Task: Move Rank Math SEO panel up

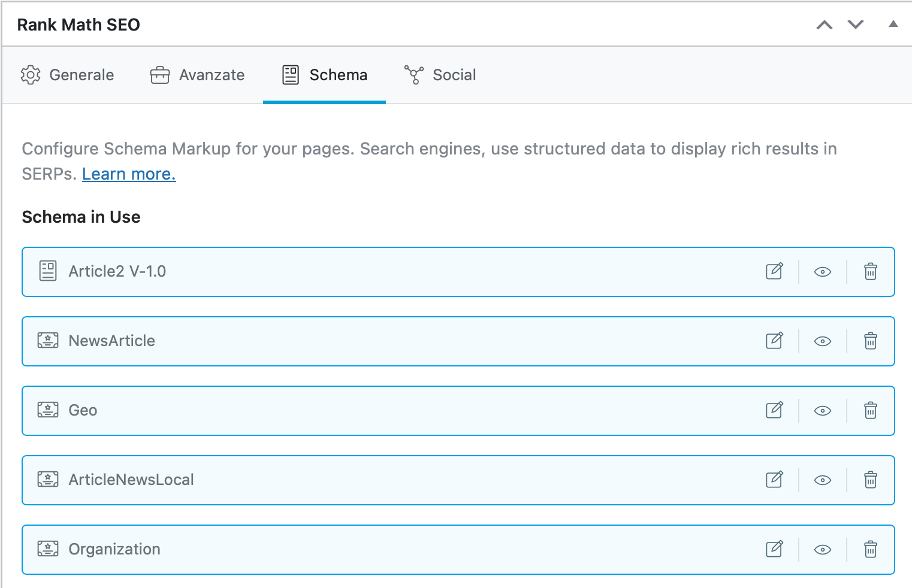Action: pyautogui.click(x=825, y=25)
